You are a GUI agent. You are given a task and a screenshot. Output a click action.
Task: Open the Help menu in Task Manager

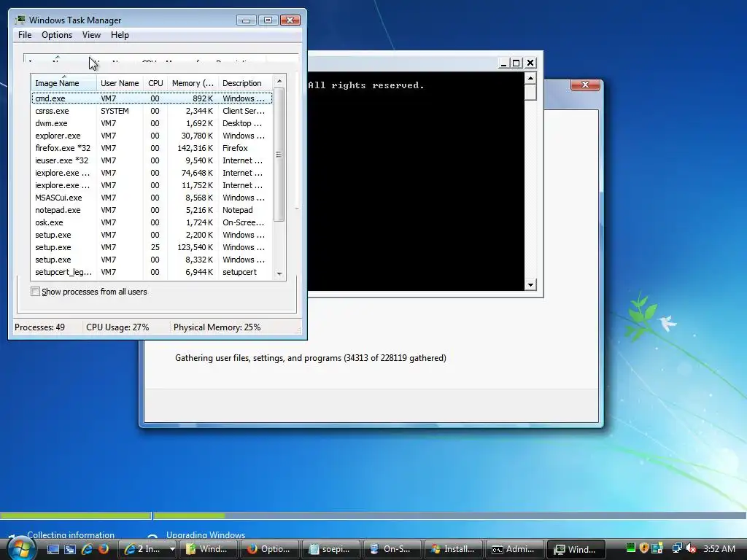120,35
